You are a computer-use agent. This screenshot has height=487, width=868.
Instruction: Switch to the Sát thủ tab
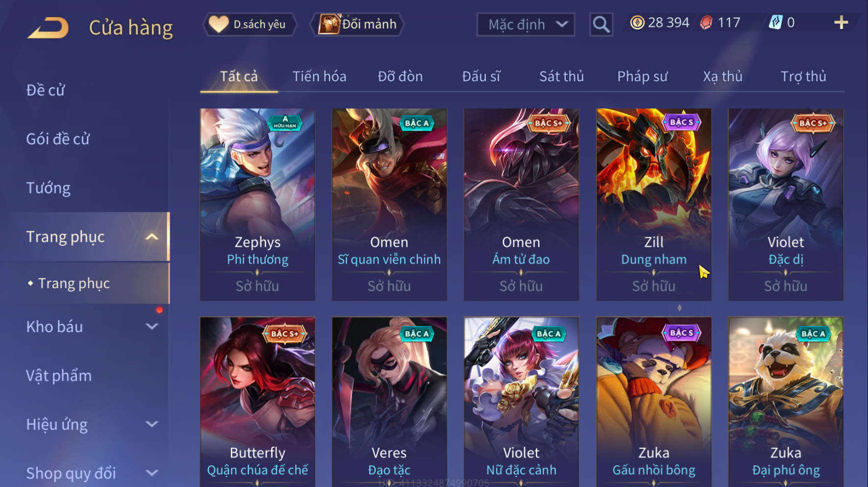[561, 77]
